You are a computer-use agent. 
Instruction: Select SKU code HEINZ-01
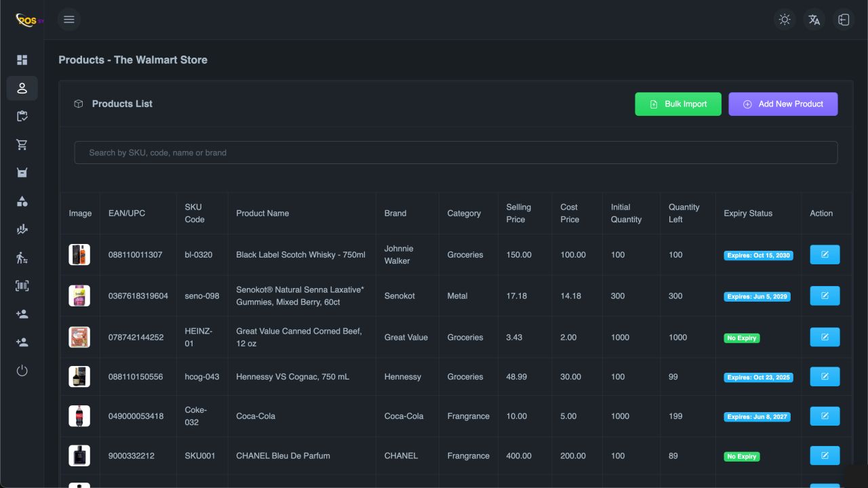[x=199, y=337]
